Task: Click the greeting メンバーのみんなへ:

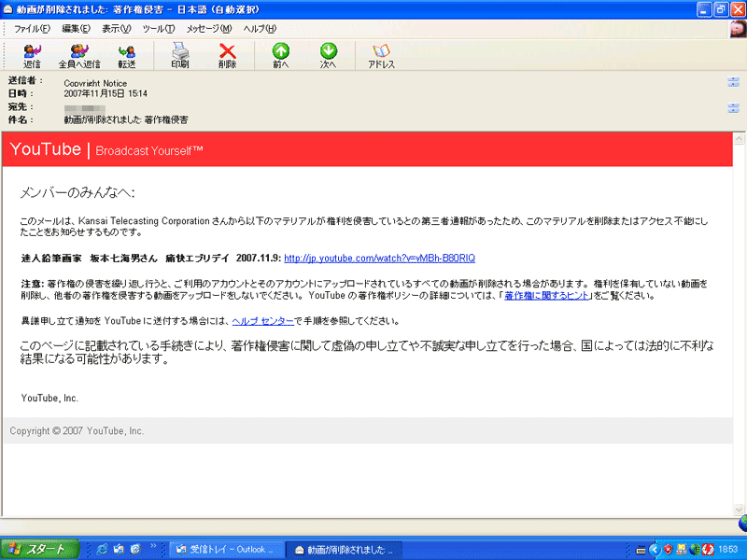Action: 78,193
